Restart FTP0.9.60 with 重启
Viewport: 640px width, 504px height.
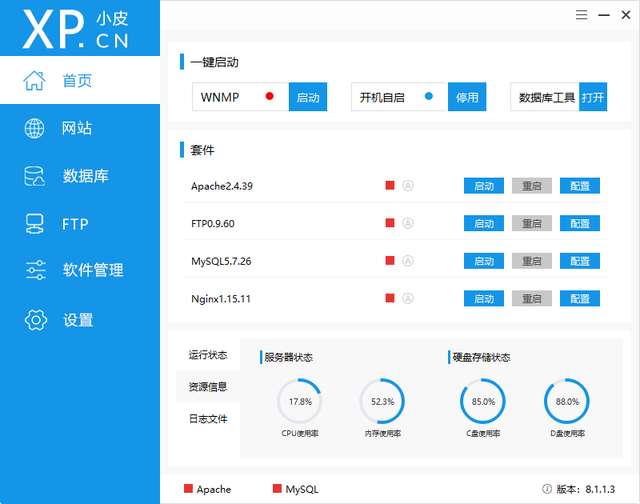[532, 223]
